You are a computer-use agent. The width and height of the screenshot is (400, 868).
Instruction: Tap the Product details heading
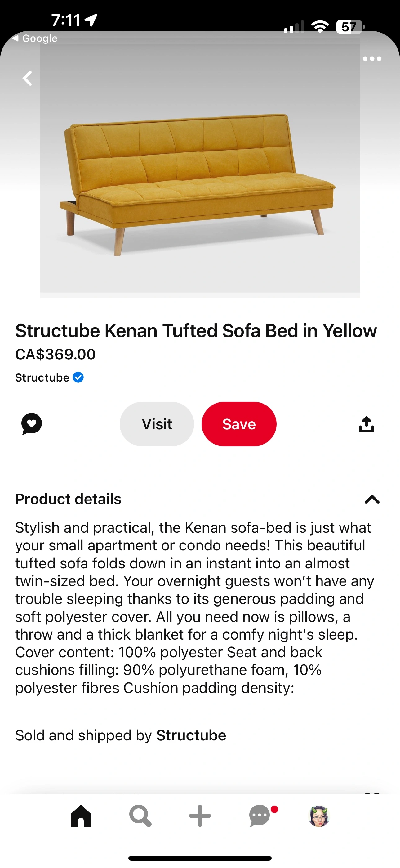click(x=68, y=499)
